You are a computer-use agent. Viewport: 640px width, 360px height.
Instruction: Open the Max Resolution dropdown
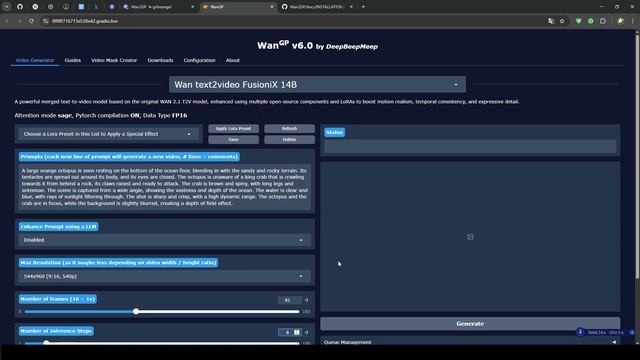click(x=164, y=276)
